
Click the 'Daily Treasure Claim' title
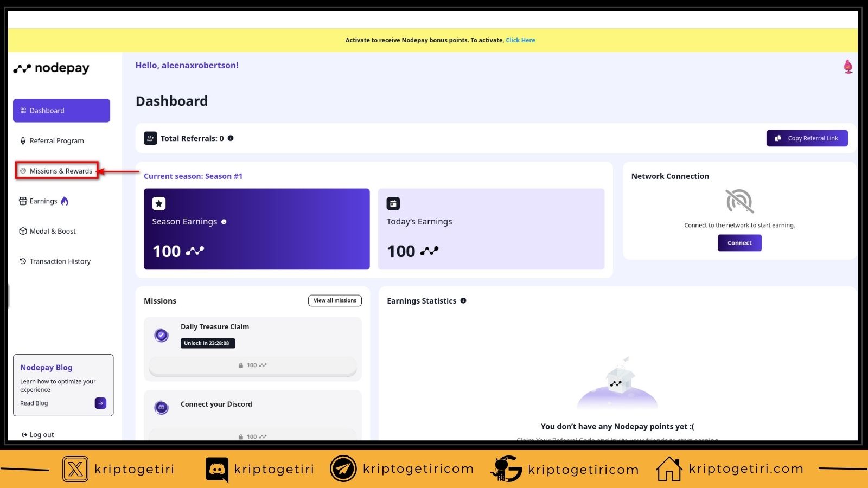(x=215, y=327)
